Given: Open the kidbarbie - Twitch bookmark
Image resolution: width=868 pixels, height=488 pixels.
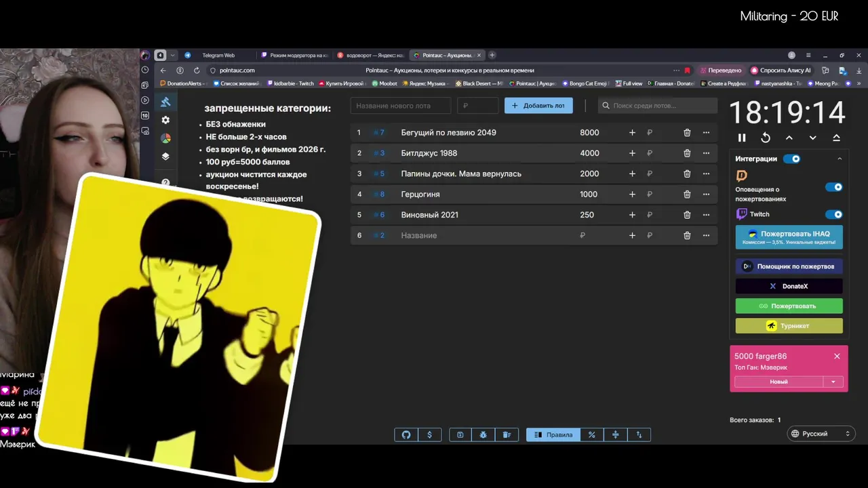Looking at the screenshot, I should 290,83.
